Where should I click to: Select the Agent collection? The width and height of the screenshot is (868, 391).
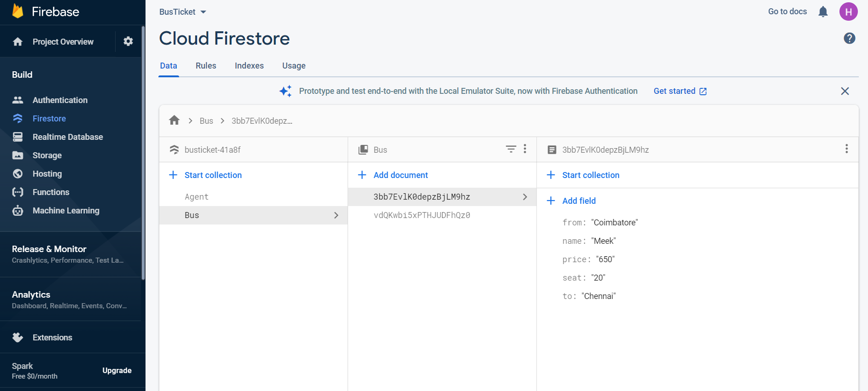pos(197,197)
